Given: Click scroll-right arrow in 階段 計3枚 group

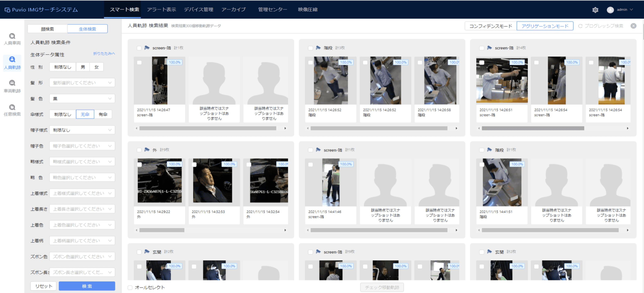Looking at the screenshot, I should pos(456,128).
